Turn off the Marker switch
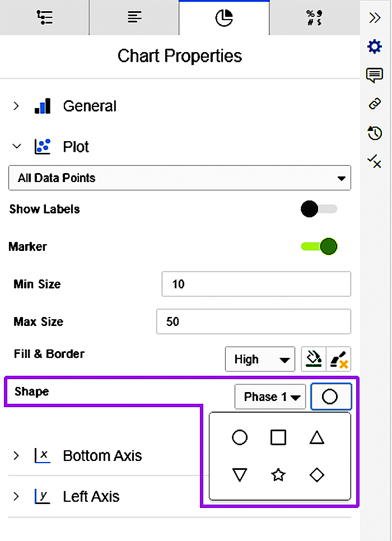 click(x=319, y=246)
